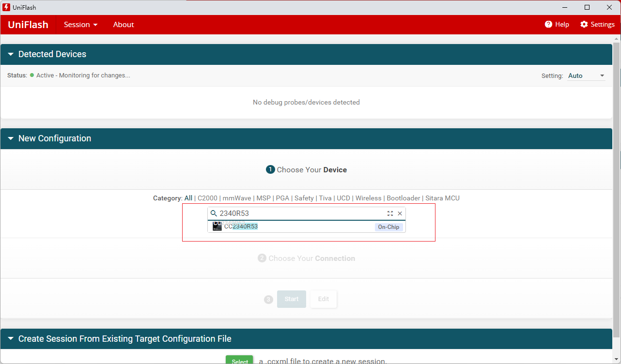Collapse Create Session From Existing Target panel

(x=11, y=339)
